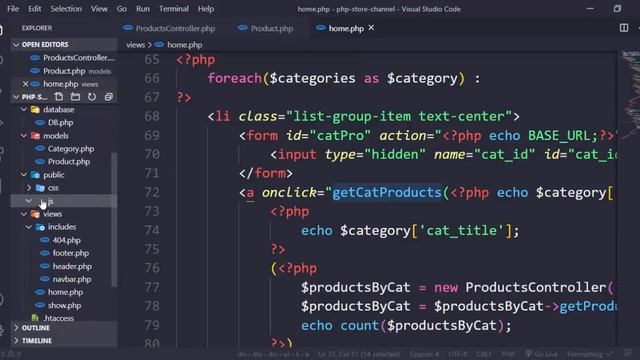Open navbar.php file

pyautogui.click(x=71, y=279)
